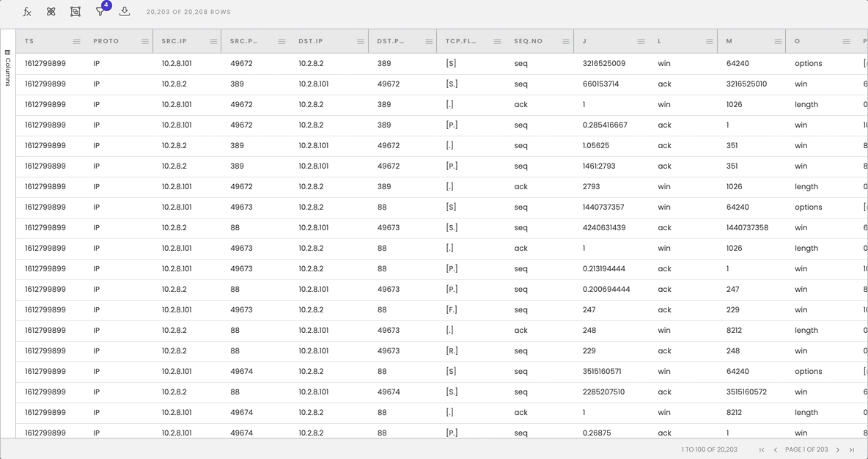Select the cell with value 3515160571
868x459 pixels.
point(602,372)
